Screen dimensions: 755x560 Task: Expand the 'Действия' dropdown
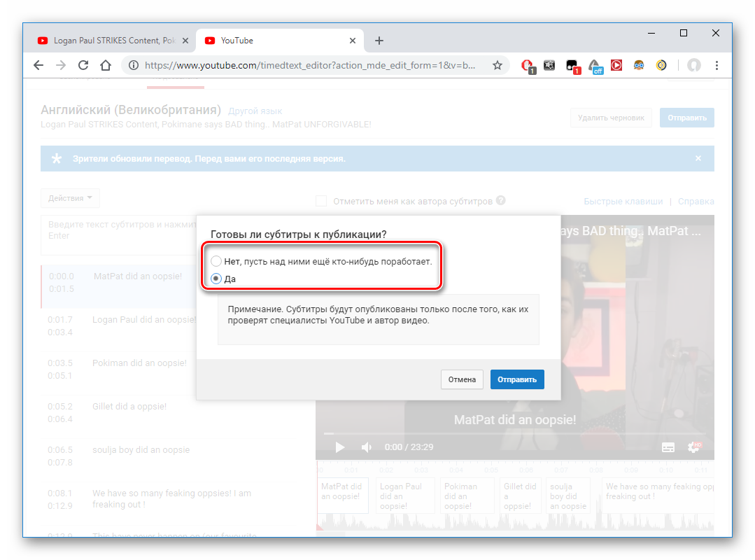click(70, 198)
